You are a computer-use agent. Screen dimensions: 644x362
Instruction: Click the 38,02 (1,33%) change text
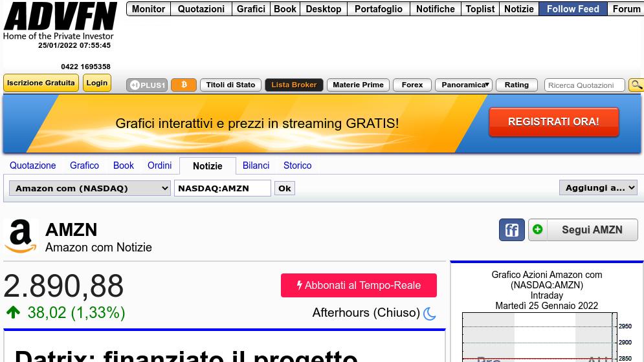[76, 313]
